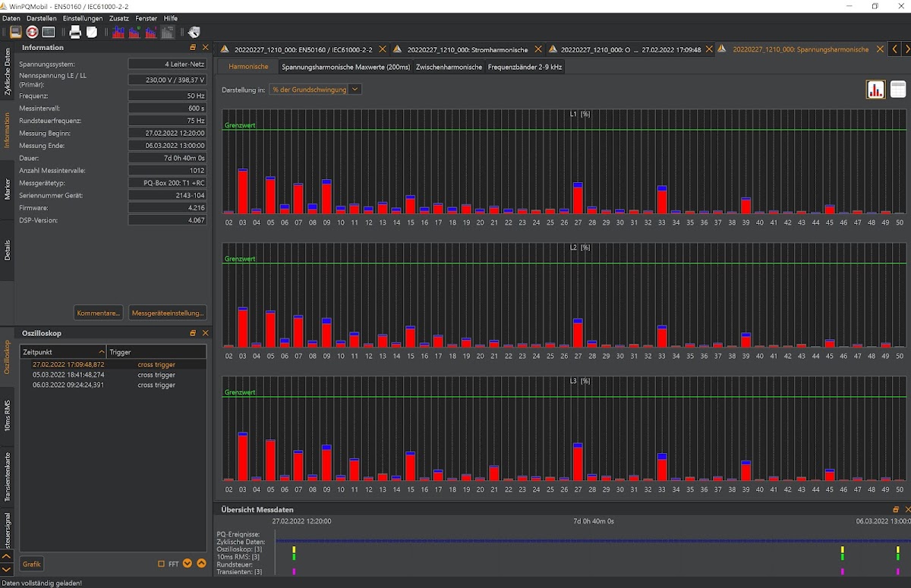
Task: Close the Spannungsharmonische tab
Action: click(x=880, y=49)
